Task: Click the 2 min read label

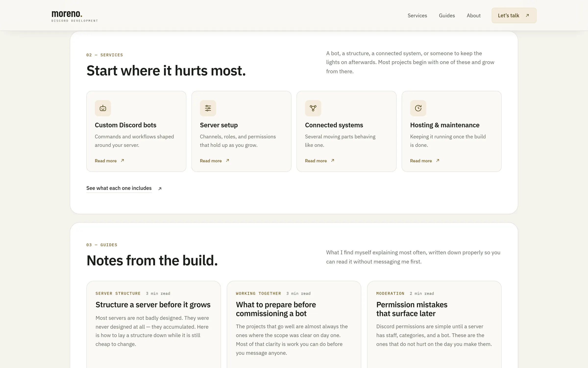Action: pos(422,293)
